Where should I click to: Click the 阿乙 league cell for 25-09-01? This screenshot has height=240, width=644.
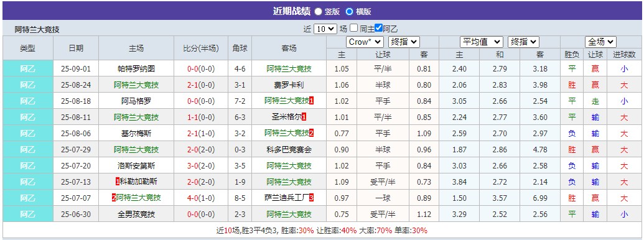point(28,69)
